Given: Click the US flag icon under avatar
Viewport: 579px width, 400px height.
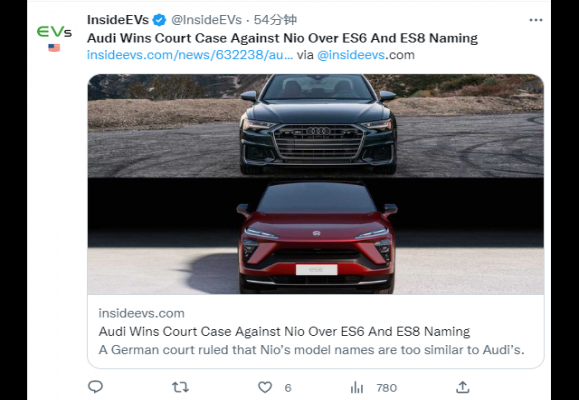Looking at the screenshot, I should point(54,48).
